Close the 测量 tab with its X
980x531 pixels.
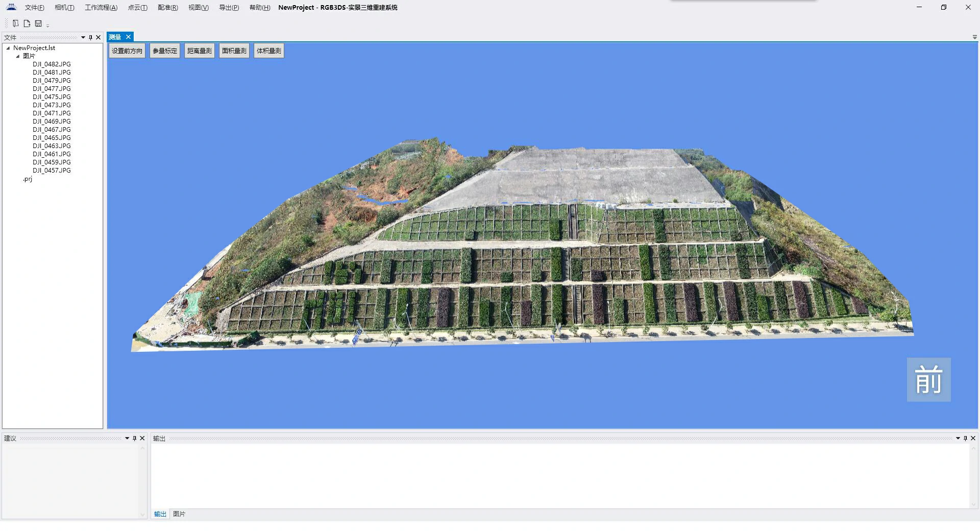(x=129, y=37)
